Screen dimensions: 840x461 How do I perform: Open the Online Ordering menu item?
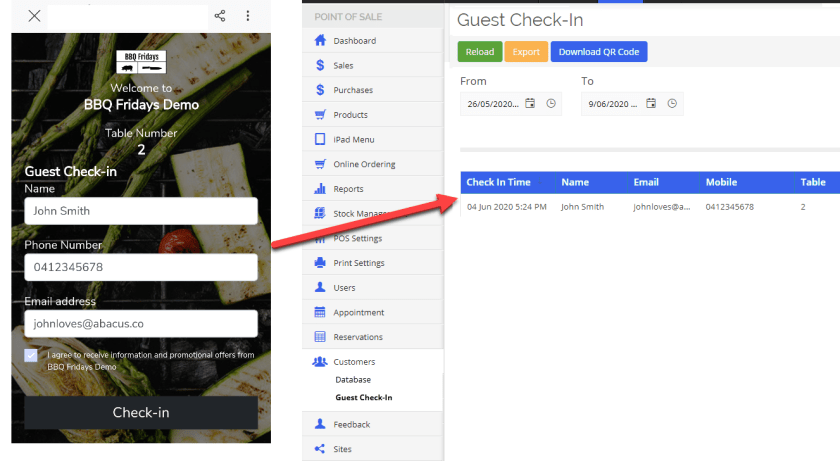pyautogui.click(x=363, y=164)
